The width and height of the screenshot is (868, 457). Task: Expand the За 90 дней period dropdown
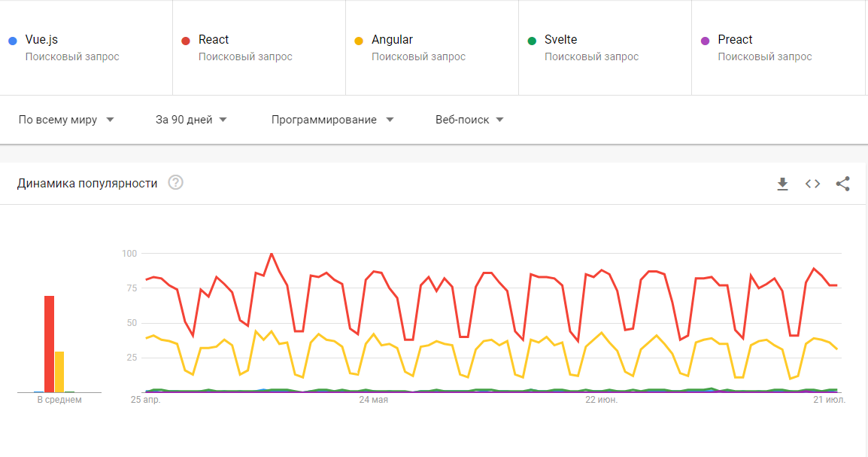click(191, 120)
